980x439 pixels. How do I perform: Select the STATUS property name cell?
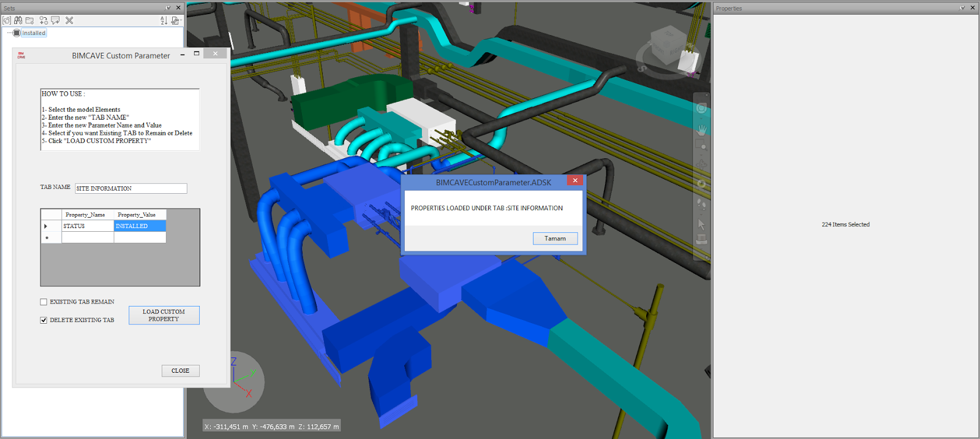click(88, 226)
